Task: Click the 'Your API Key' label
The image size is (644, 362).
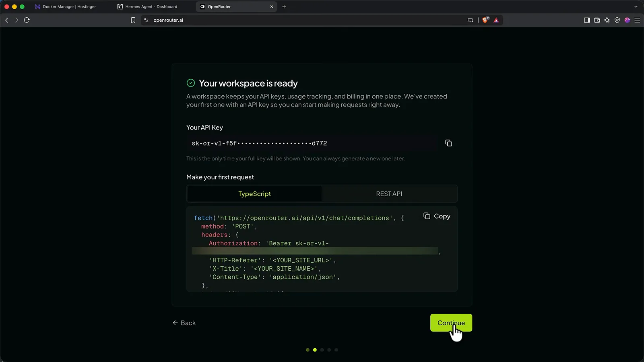Action: click(x=204, y=128)
